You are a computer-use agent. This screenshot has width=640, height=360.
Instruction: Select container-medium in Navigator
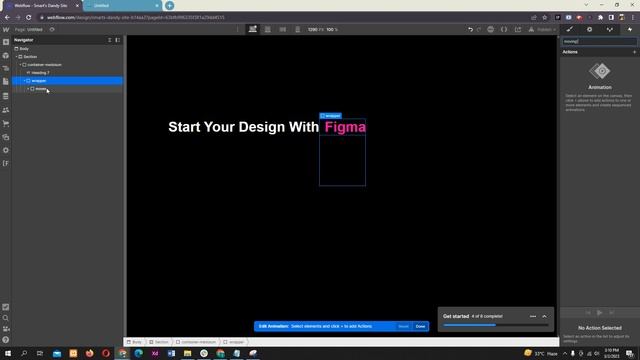coord(44,64)
